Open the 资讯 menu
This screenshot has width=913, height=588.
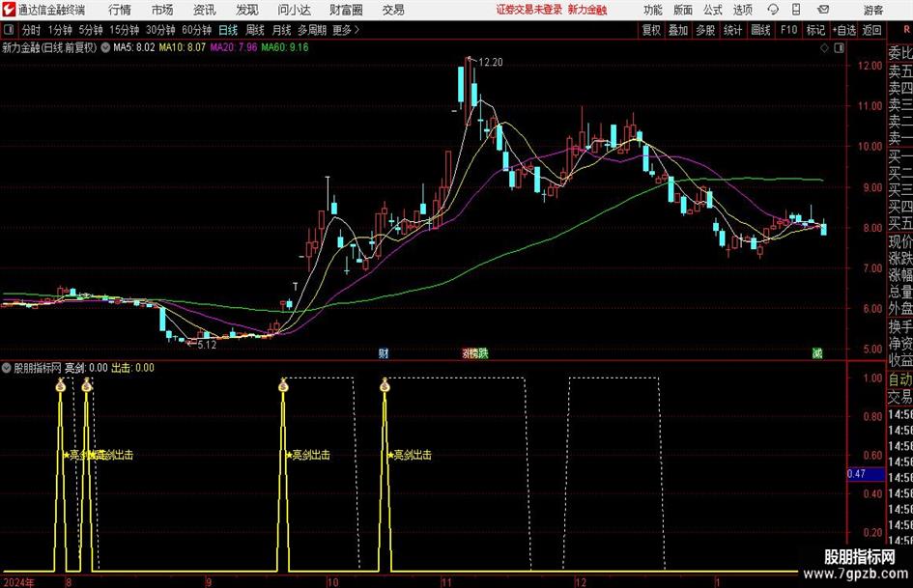click(205, 10)
